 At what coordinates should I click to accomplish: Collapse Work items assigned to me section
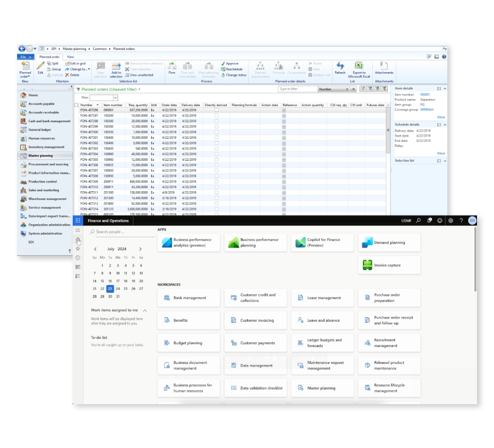point(145,310)
